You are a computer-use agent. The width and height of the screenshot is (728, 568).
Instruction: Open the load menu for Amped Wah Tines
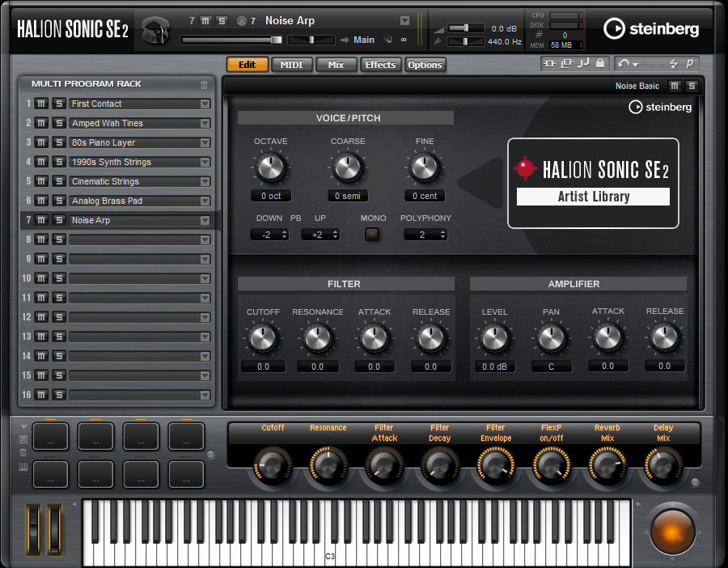click(205, 124)
